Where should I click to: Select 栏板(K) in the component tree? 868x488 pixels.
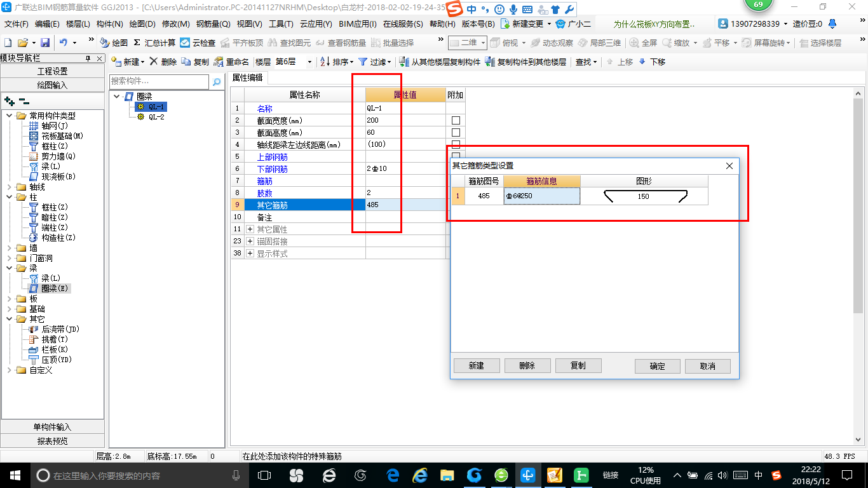click(48, 349)
